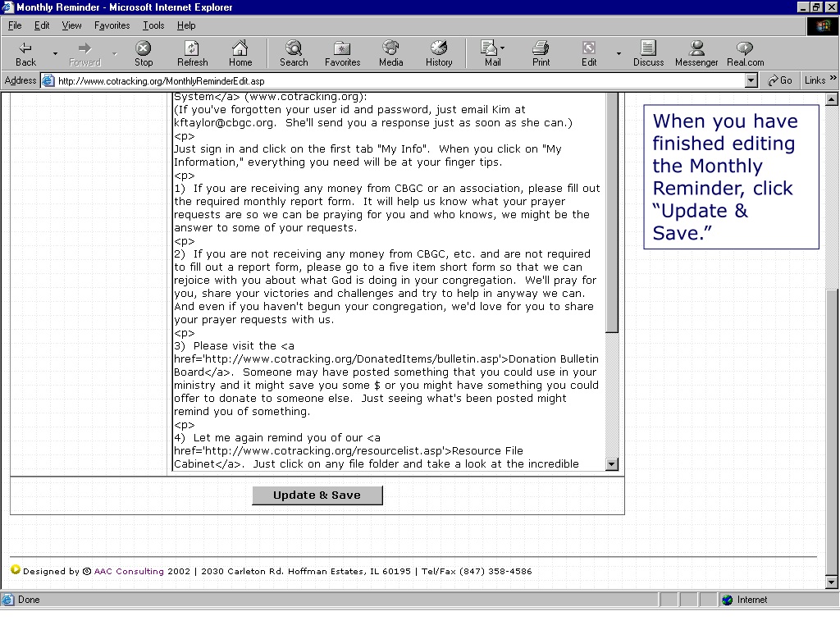The image size is (840, 630).
Task: Open the Help menu
Action: point(186,25)
